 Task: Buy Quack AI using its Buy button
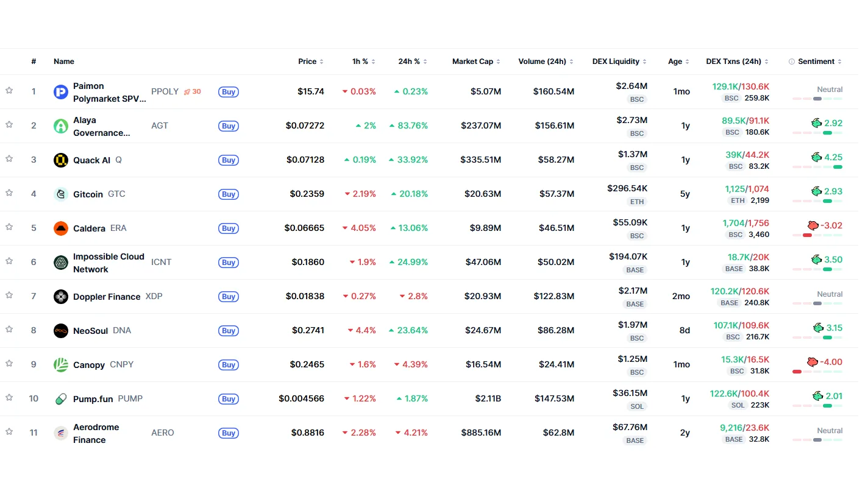229,160
